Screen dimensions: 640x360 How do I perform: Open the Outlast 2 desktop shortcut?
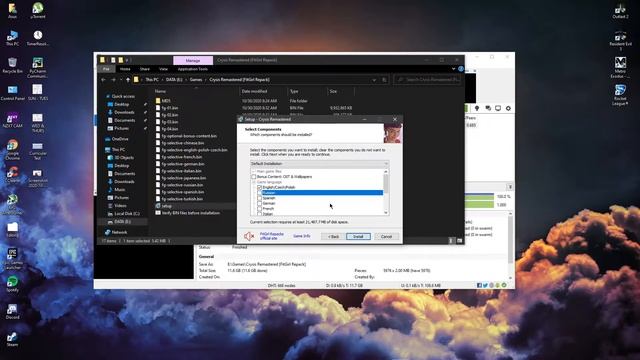(620, 11)
